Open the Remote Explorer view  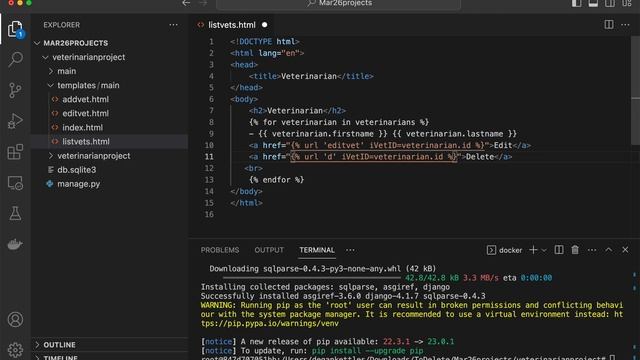[15, 183]
